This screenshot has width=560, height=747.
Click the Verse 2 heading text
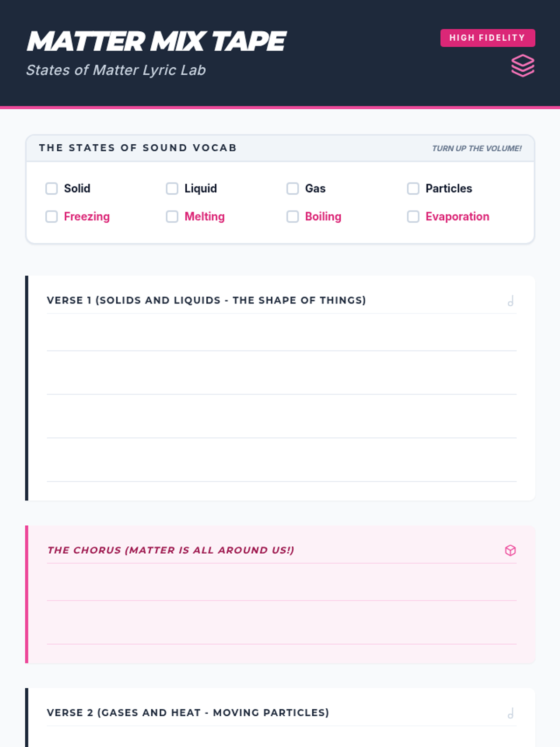(188, 712)
